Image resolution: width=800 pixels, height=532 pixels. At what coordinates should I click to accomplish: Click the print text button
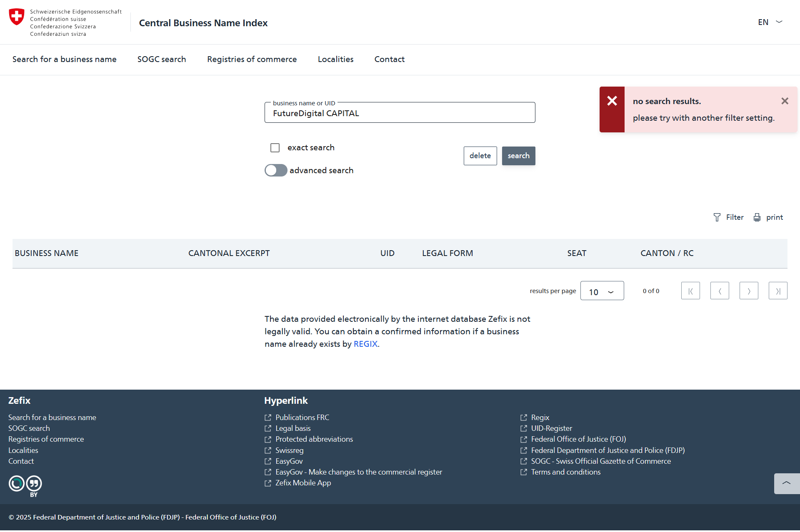pos(775,217)
